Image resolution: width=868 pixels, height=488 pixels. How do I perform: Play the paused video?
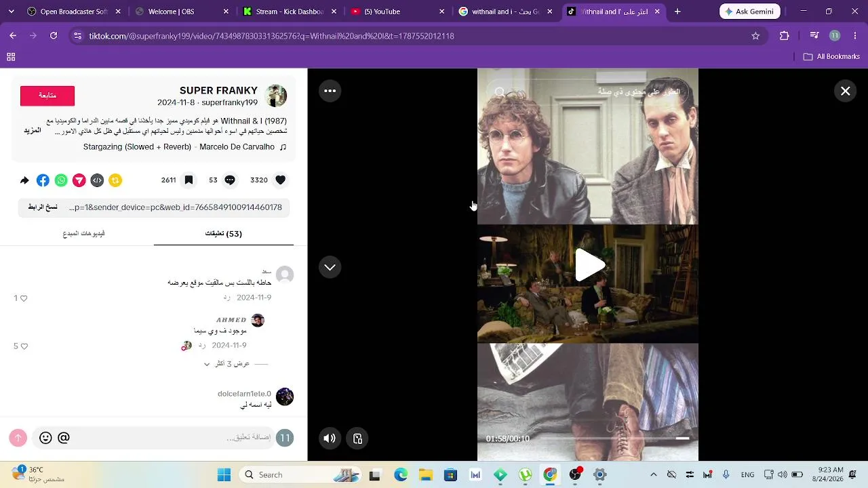pos(589,265)
